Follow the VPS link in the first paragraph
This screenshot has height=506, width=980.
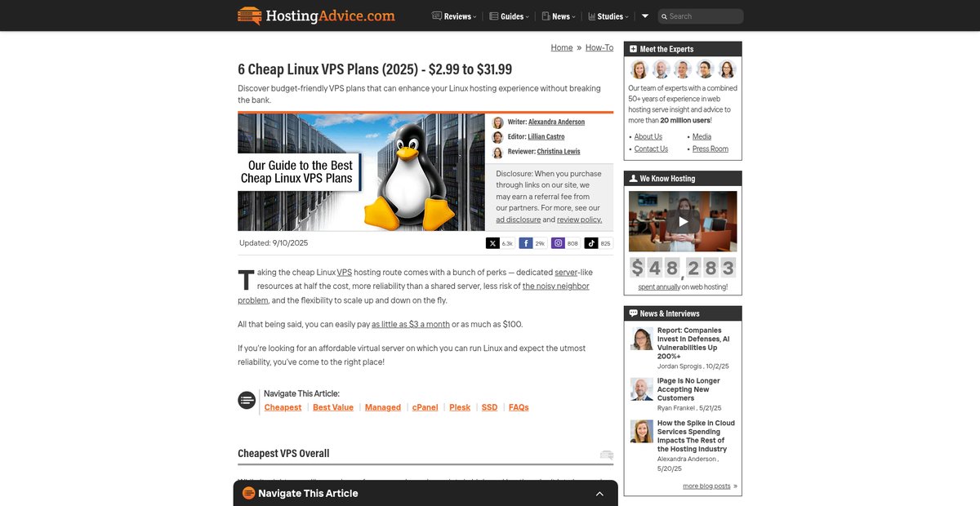tap(344, 272)
